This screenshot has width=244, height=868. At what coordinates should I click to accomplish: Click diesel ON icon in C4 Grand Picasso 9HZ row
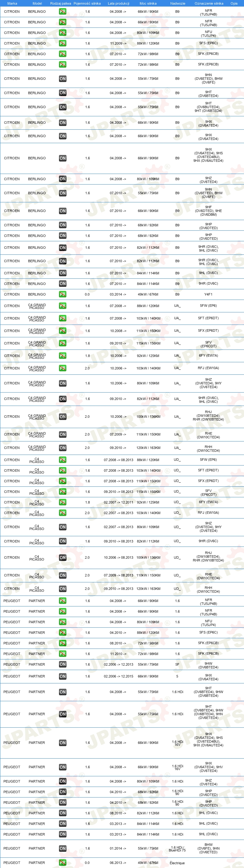point(62,383)
